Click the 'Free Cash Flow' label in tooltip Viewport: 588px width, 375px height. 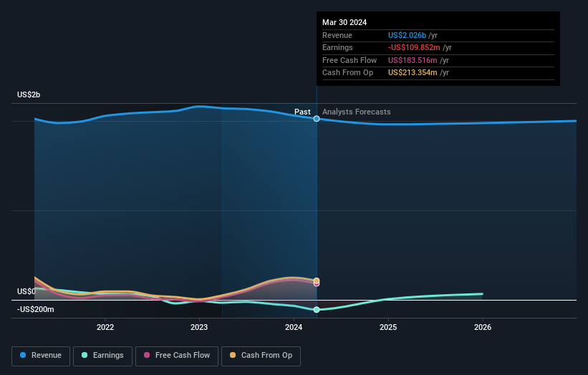350,60
